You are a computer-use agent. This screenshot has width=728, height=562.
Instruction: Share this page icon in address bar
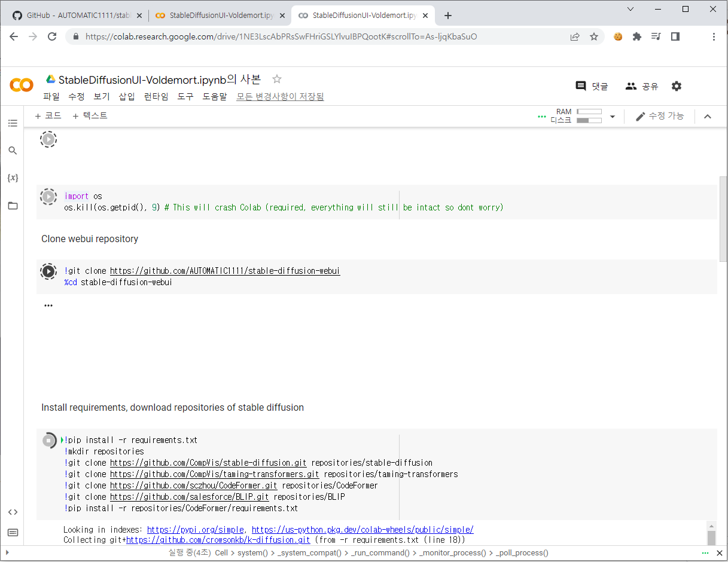tap(575, 36)
